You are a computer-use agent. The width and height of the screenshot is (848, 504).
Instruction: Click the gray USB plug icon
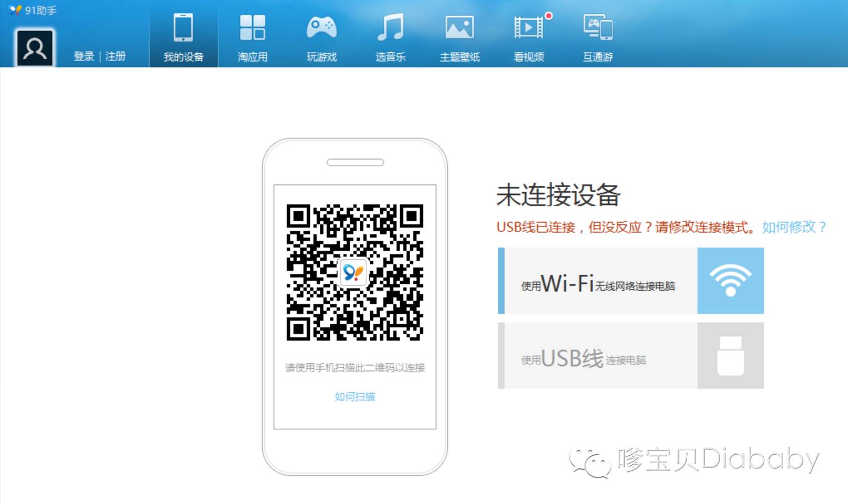[x=730, y=356]
